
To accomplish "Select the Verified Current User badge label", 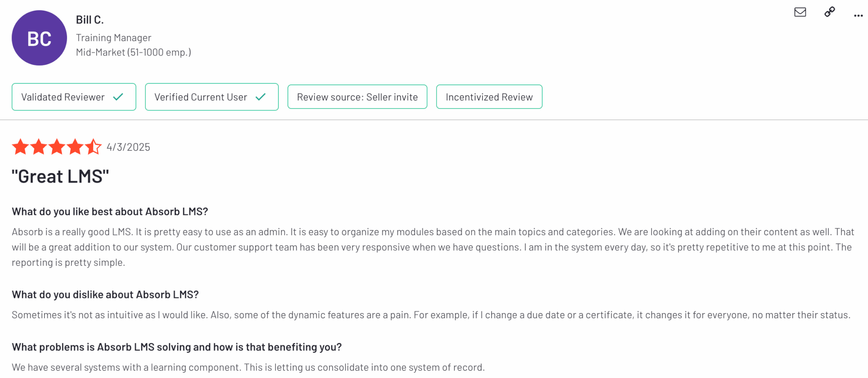I will pos(200,97).
